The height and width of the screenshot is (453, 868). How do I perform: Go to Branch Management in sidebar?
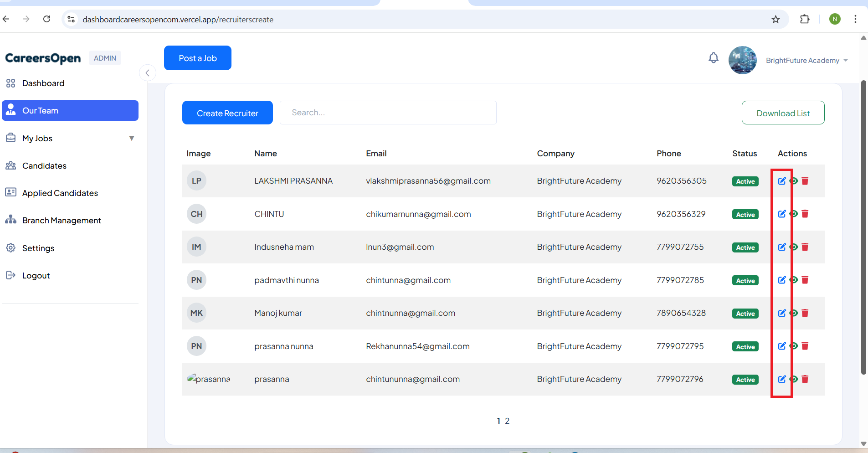(x=62, y=221)
